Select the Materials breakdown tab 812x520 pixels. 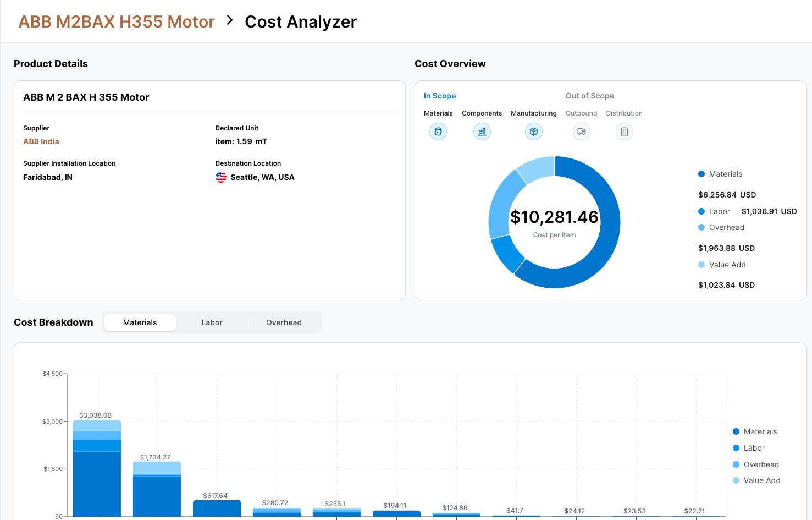[140, 322]
